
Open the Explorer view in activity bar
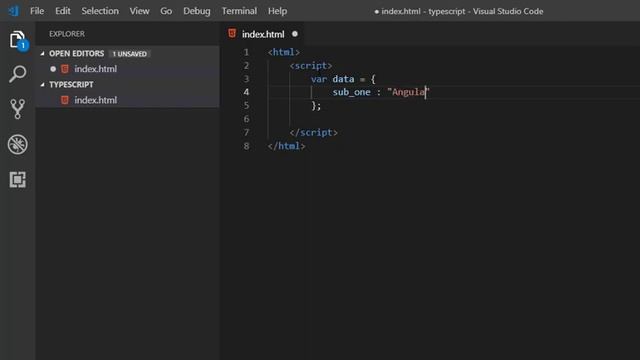[18, 40]
